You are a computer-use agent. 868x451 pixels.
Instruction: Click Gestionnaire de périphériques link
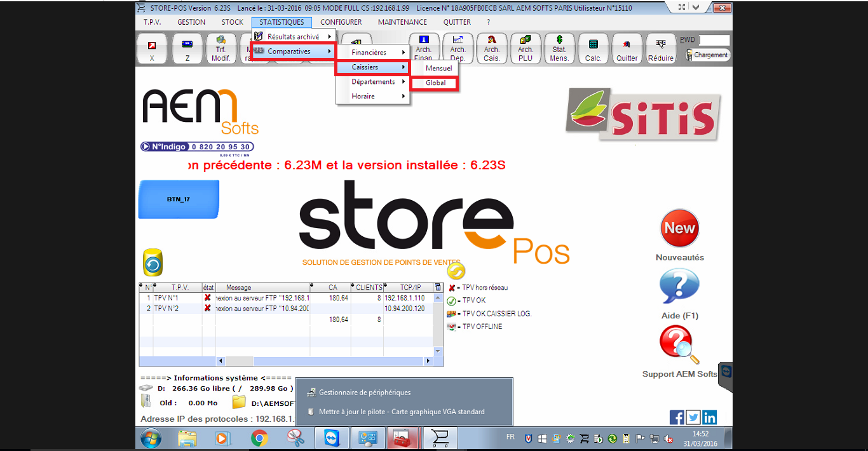click(364, 393)
